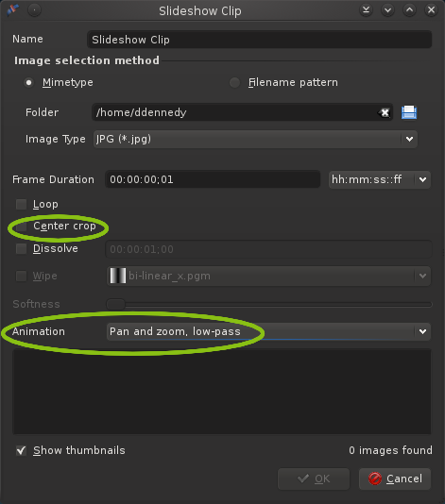
Task: Expand the Animation Pan and zoom dropdown
Action: point(268,331)
